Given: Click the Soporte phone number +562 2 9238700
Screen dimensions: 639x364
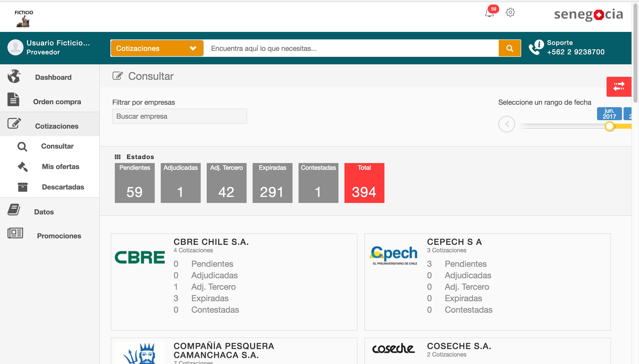Looking at the screenshot, I should (576, 52).
